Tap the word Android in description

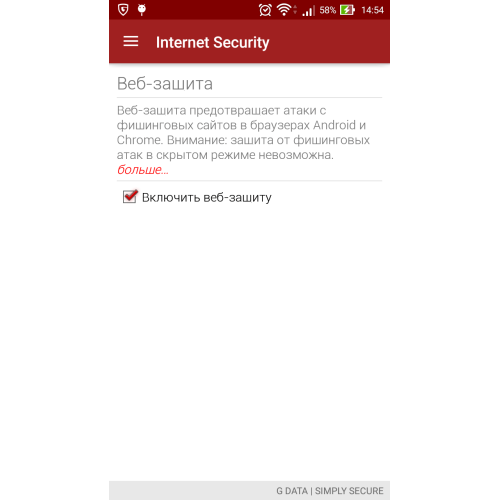coord(334,125)
